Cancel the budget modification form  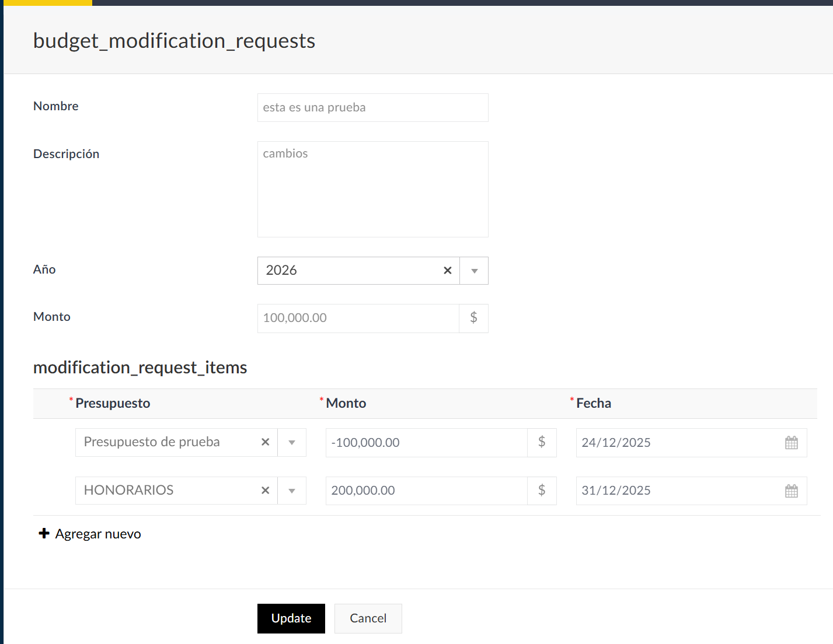coord(368,618)
